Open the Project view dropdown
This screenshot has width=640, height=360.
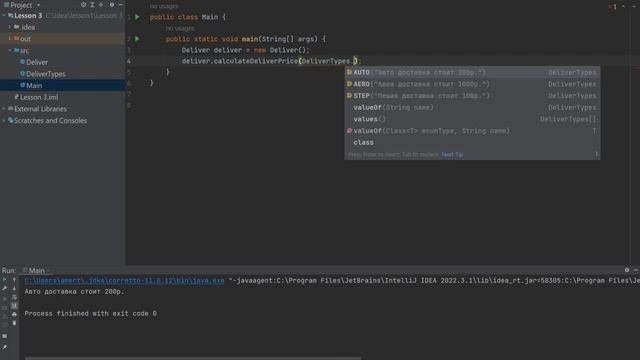tap(38, 5)
